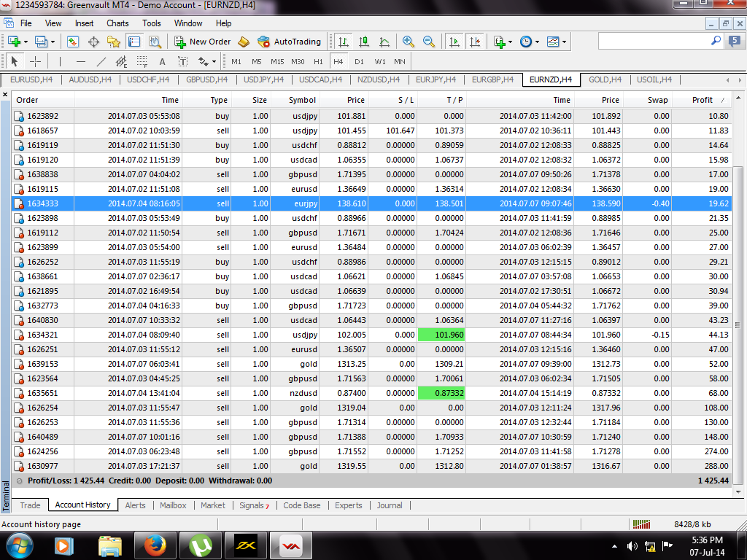747x560 pixels.
Task: Toggle the AutoTrading button
Action: pos(289,42)
